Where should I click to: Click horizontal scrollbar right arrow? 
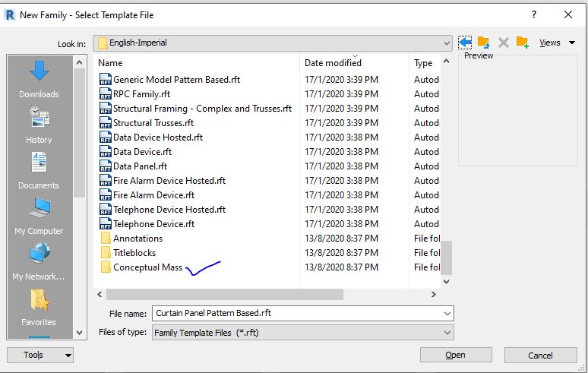point(434,294)
